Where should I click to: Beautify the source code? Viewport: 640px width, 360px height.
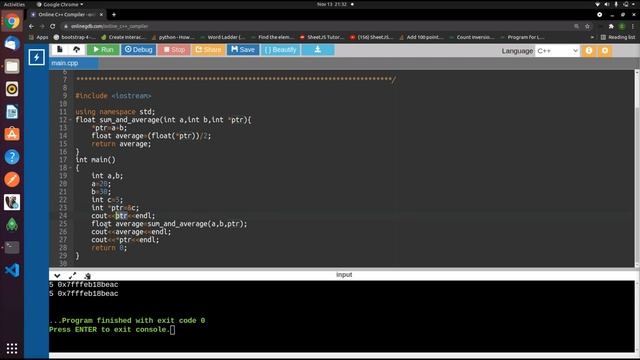[x=280, y=49]
